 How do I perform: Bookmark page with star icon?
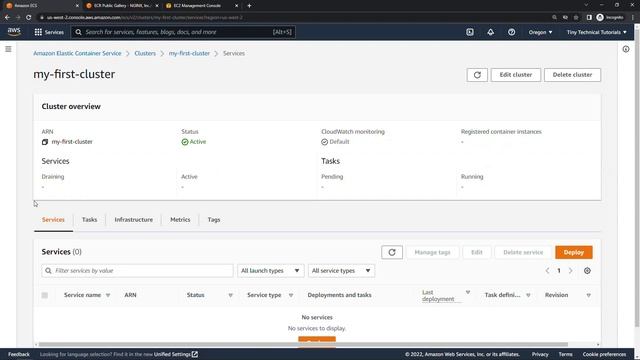(x=576, y=18)
